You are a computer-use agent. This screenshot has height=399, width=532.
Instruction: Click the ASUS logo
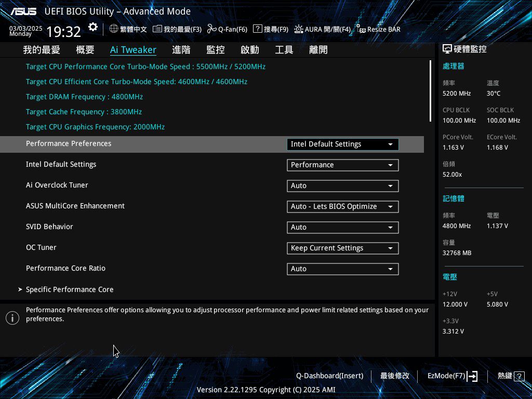tap(23, 11)
